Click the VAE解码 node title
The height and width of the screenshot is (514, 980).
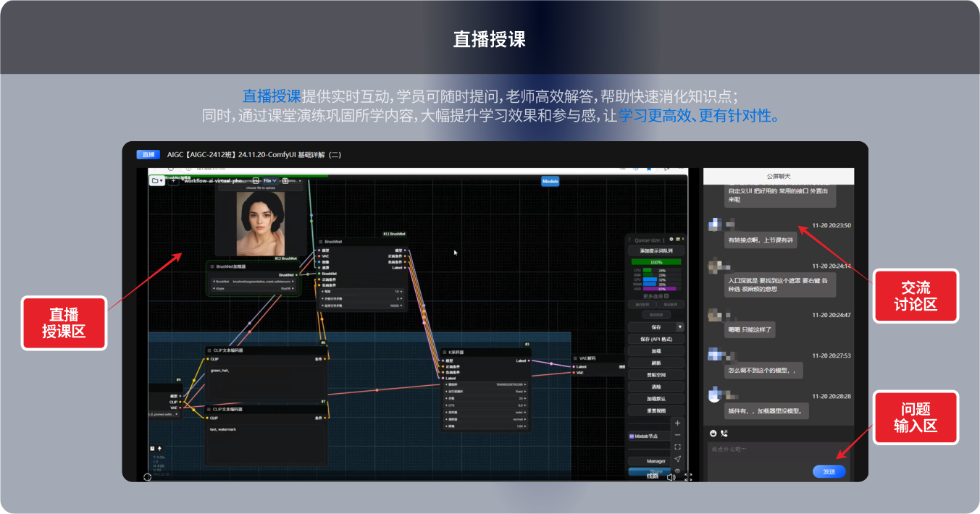tap(588, 358)
